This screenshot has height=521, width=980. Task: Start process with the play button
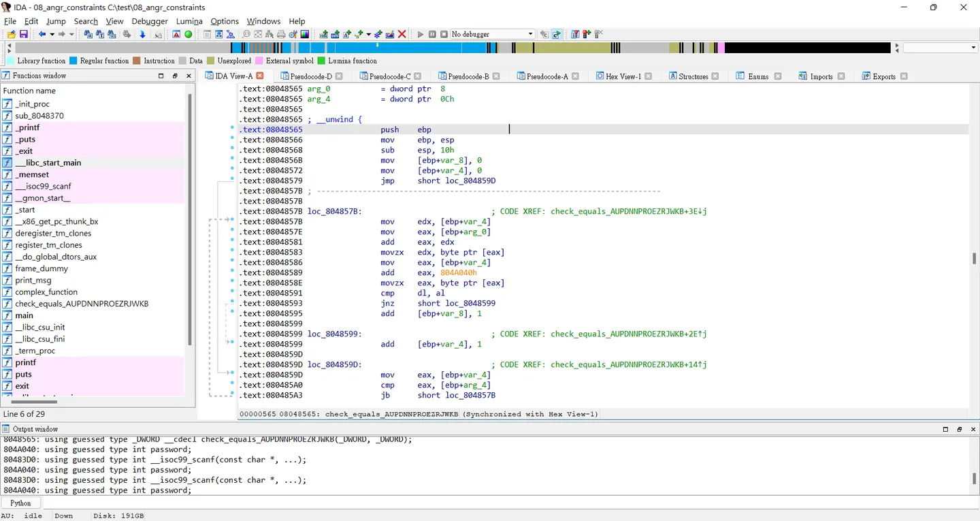pyautogui.click(x=420, y=34)
